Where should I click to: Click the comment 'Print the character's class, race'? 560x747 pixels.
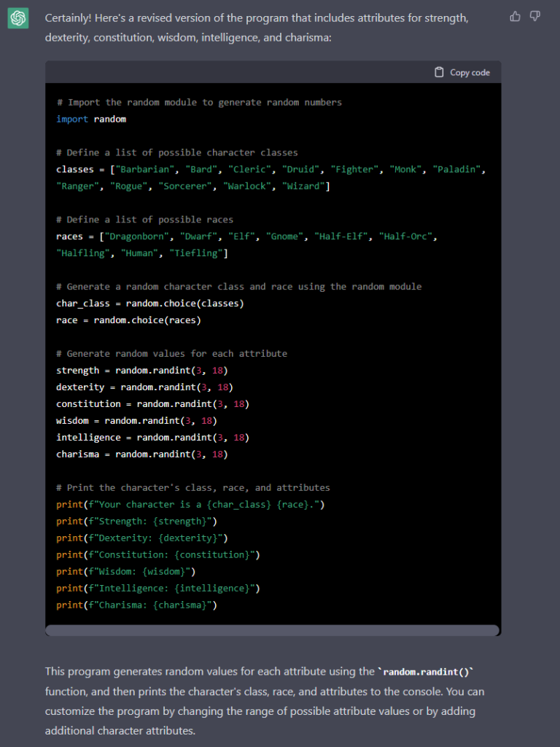click(x=192, y=487)
